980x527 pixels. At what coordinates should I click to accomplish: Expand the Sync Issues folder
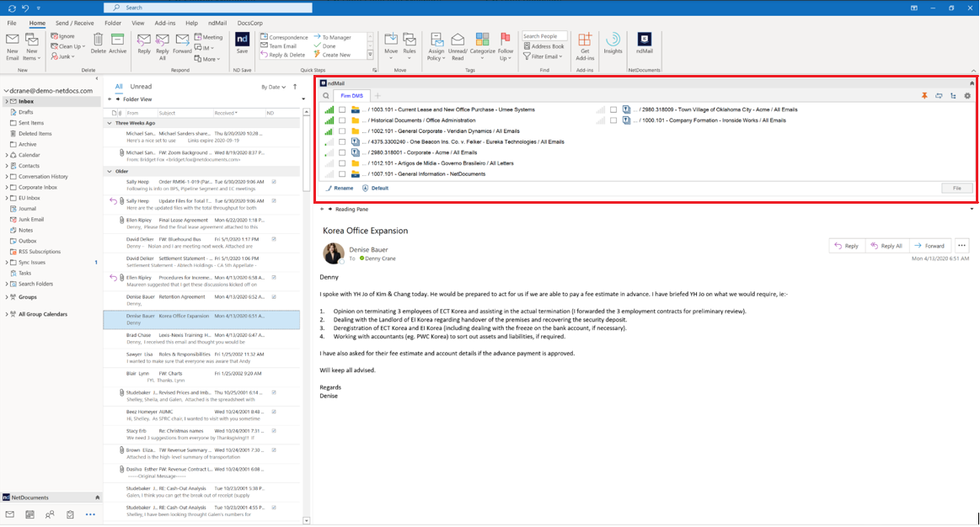click(7, 263)
